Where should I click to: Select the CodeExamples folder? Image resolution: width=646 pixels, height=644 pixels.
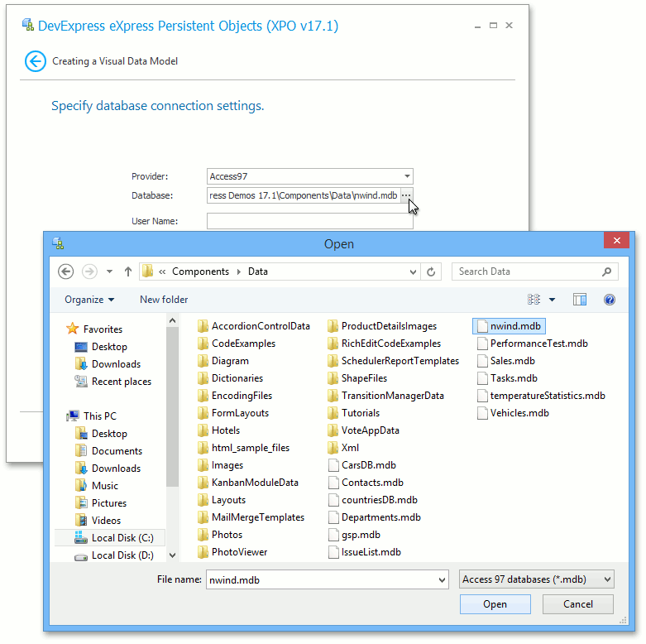[237, 344]
